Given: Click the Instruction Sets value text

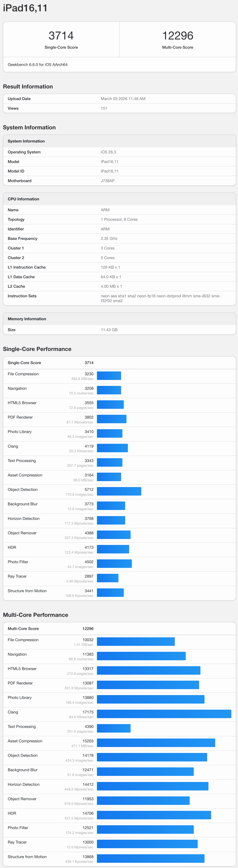Looking at the screenshot, I should [160, 298].
